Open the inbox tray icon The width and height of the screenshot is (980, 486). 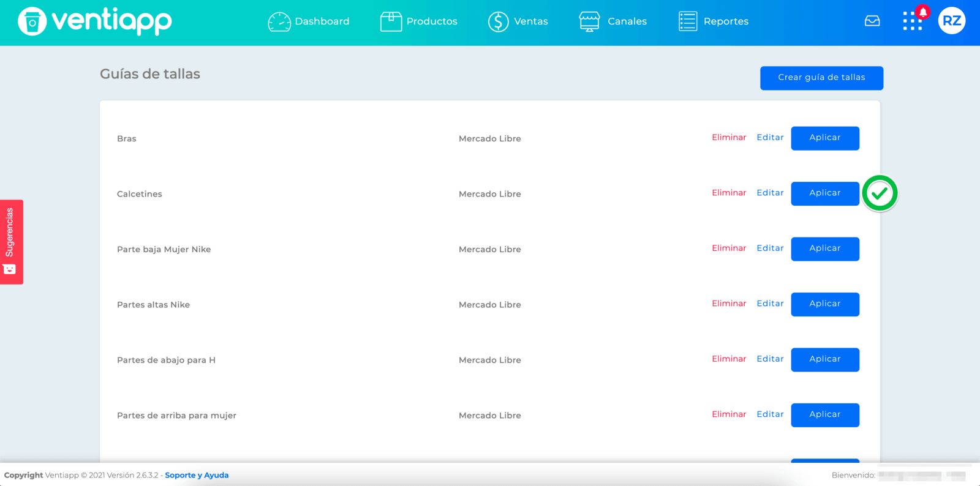pyautogui.click(x=872, y=21)
